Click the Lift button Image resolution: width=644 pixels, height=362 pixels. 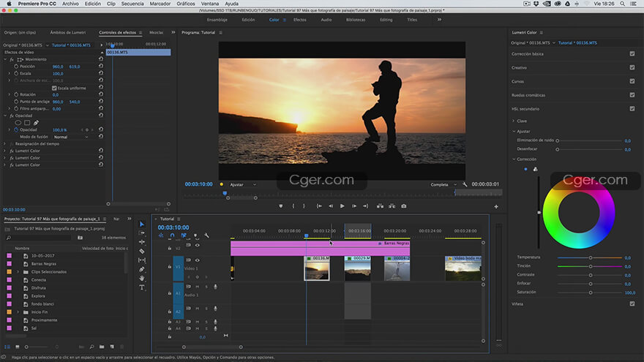point(381,206)
